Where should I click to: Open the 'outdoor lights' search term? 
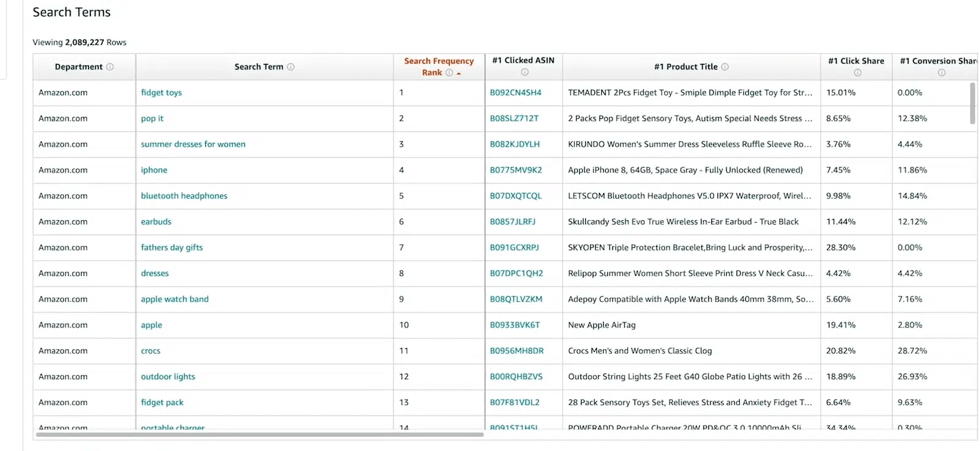pos(168,377)
